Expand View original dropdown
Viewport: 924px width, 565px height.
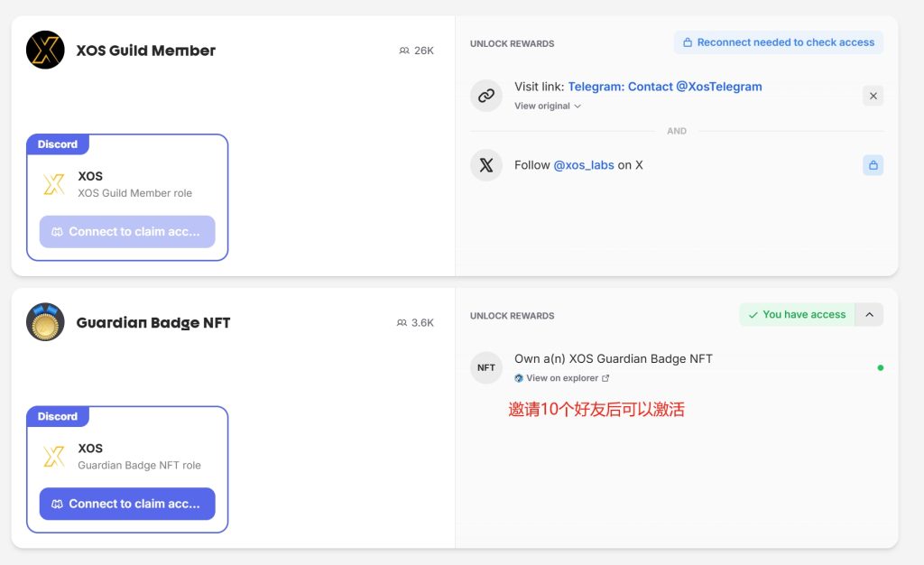pyautogui.click(x=548, y=106)
